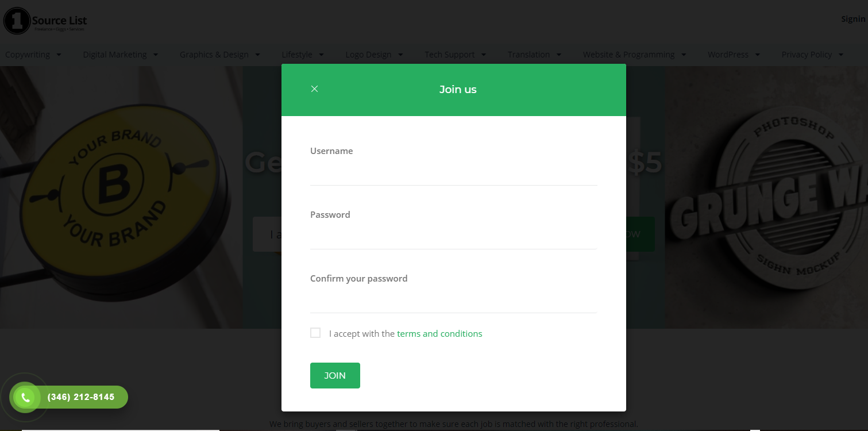
Task: Expand the WordPress dropdown arrow
Action: (x=758, y=55)
